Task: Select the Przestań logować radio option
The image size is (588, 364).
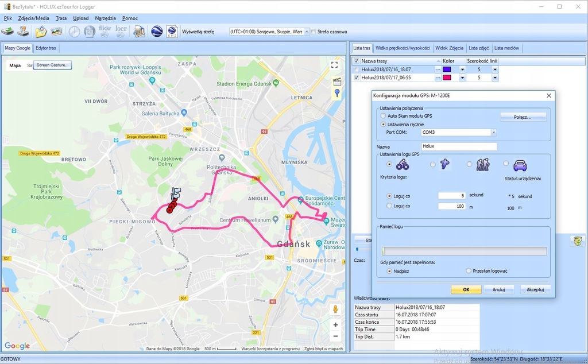Action: (x=469, y=270)
